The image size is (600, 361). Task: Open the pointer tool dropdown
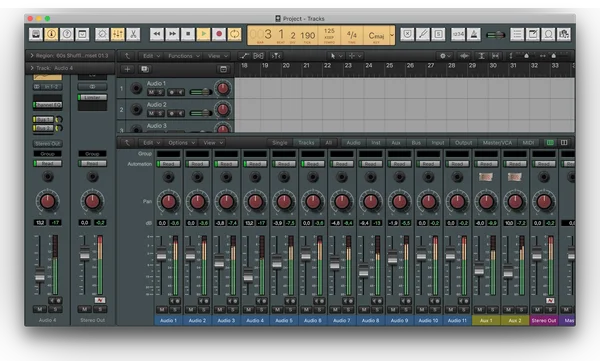point(336,56)
